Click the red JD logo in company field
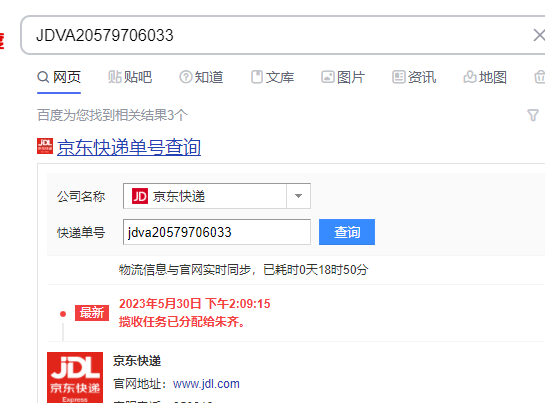This screenshot has width=545, height=403. [140, 196]
